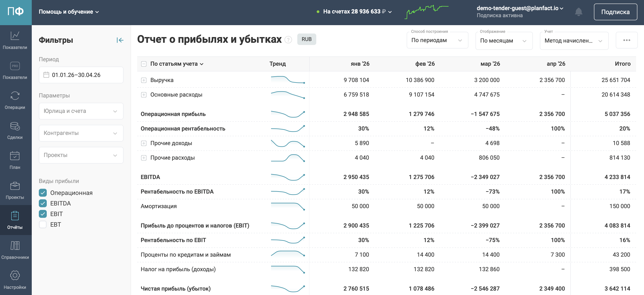Viewport: 644px width, 295px height.
Task: Open the Отчёты section in sidebar
Action: point(15,220)
